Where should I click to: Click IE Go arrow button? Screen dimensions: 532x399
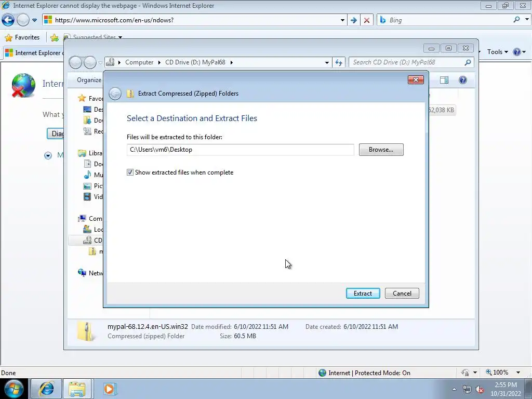click(x=353, y=20)
